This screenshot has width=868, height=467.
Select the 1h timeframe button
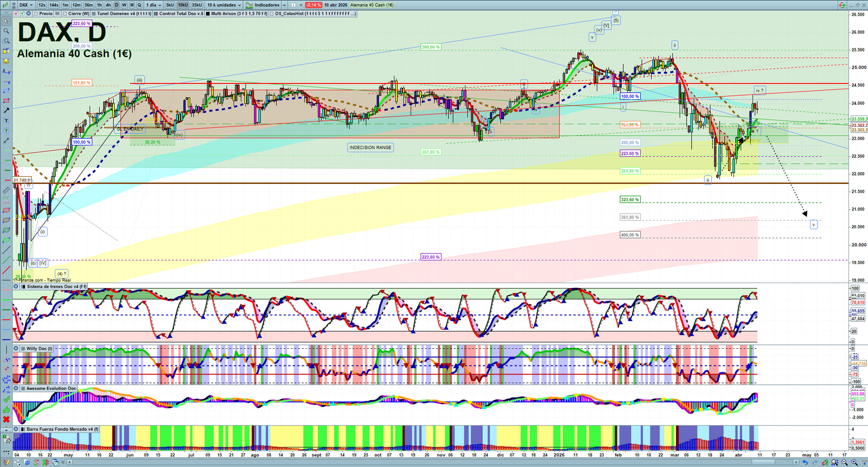(99, 5)
